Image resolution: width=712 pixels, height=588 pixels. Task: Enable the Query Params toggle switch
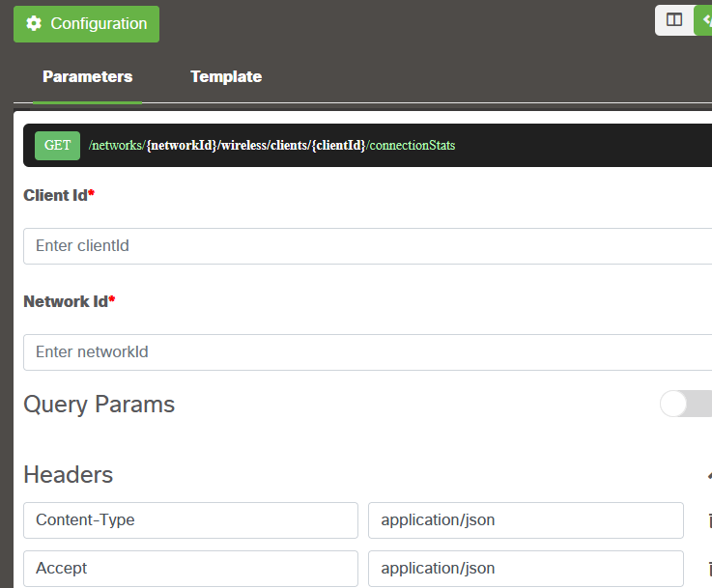pos(685,404)
